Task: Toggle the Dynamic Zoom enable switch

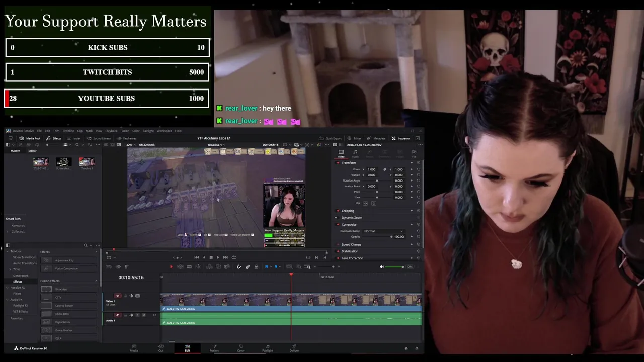Action: point(338,218)
